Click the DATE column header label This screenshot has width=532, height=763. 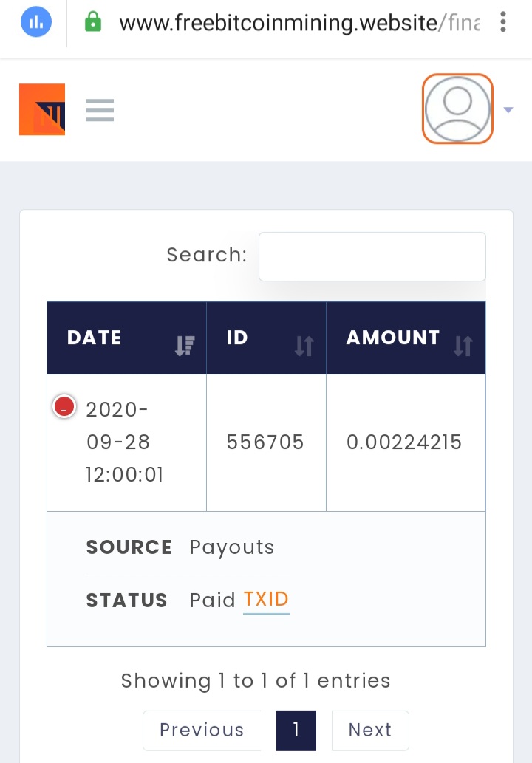95,338
